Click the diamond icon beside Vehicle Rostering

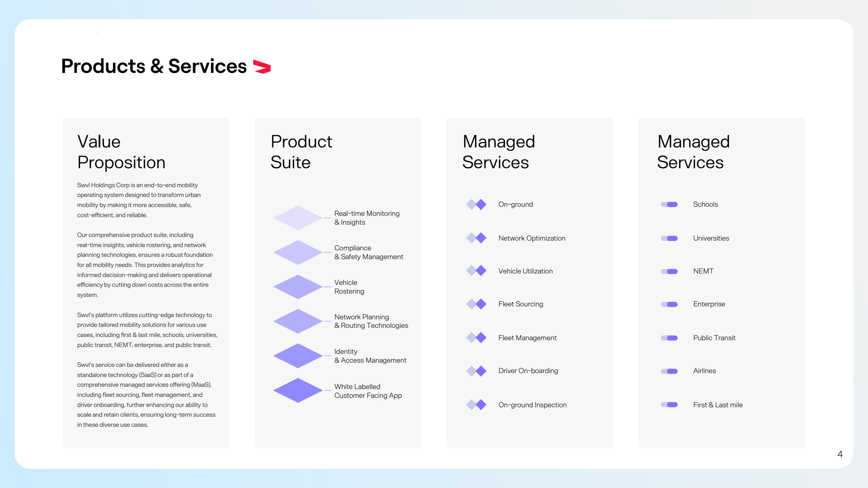click(298, 287)
